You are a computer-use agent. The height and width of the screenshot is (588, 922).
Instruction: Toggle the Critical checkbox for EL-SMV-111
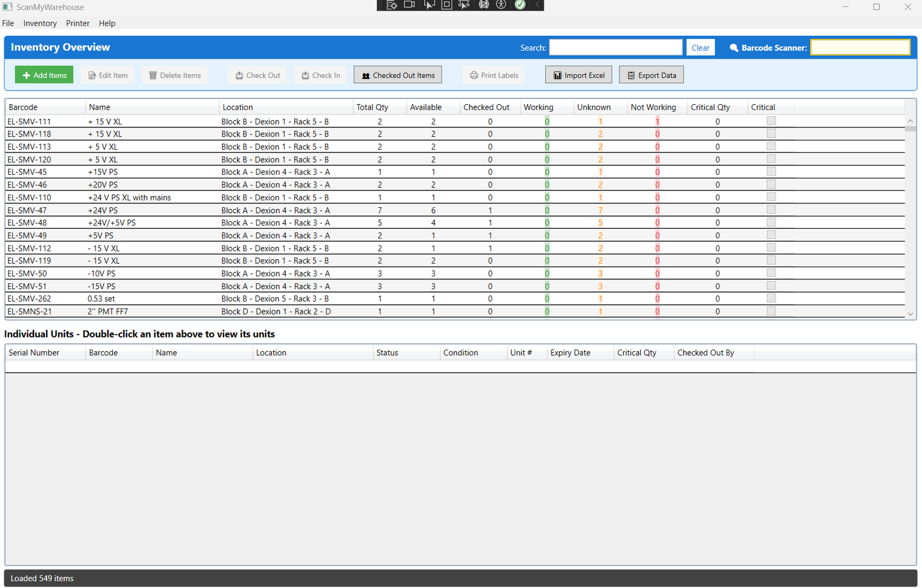[771, 120]
